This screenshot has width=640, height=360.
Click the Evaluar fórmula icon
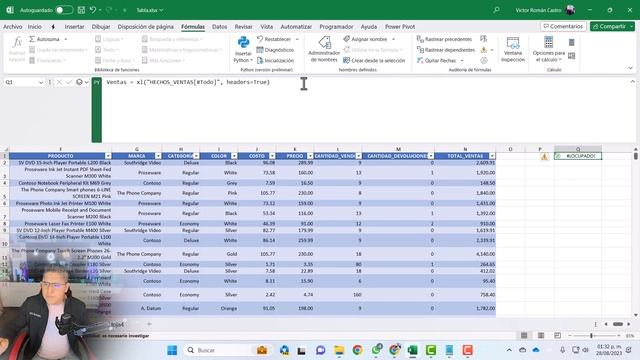pos(484,60)
